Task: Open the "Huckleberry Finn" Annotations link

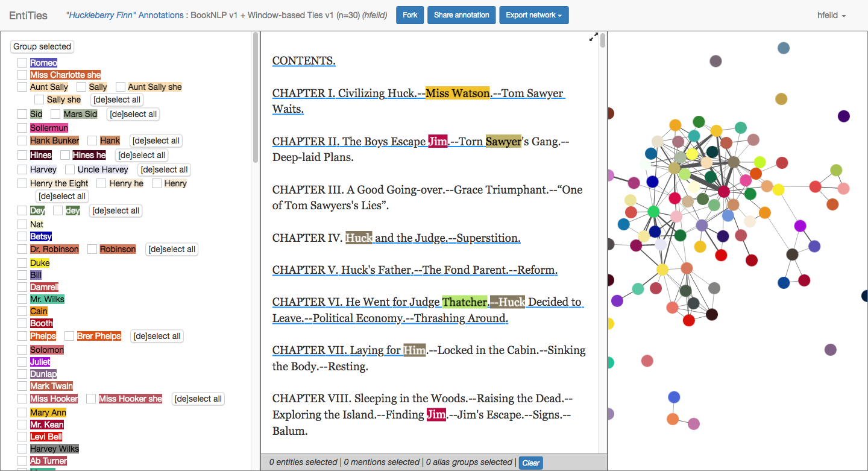Action: pyautogui.click(x=125, y=15)
